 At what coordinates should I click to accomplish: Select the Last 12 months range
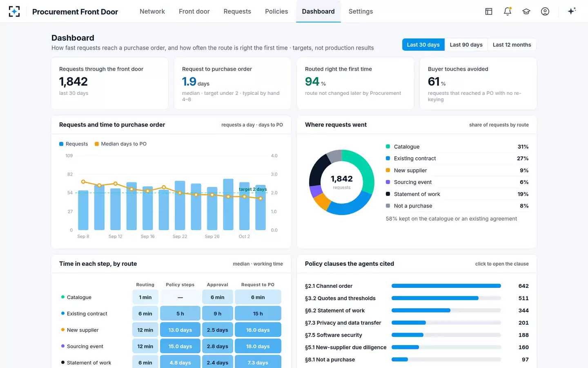pyautogui.click(x=512, y=45)
